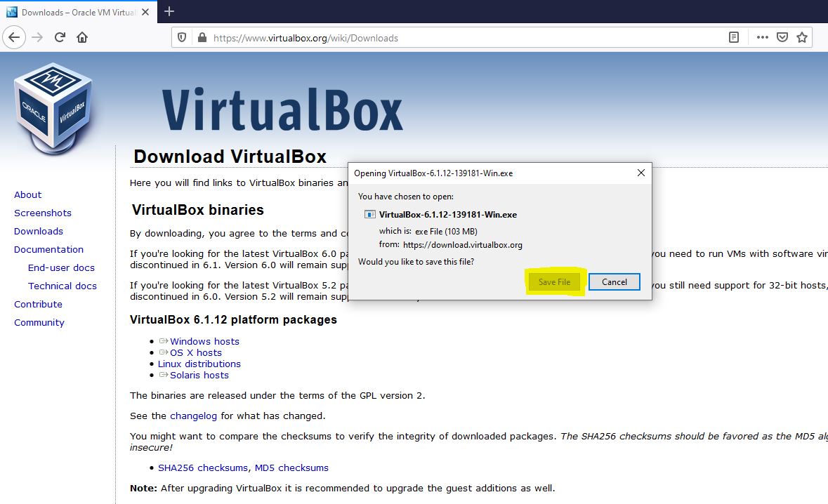View the VirtualBox changelog
The width and height of the screenshot is (828, 504).
pyautogui.click(x=194, y=416)
